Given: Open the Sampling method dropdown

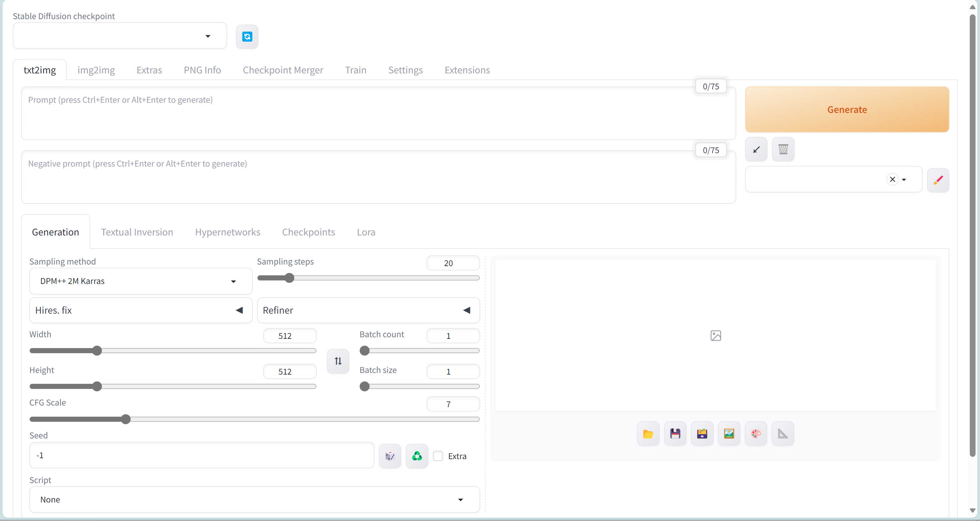Looking at the screenshot, I should point(141,281).
